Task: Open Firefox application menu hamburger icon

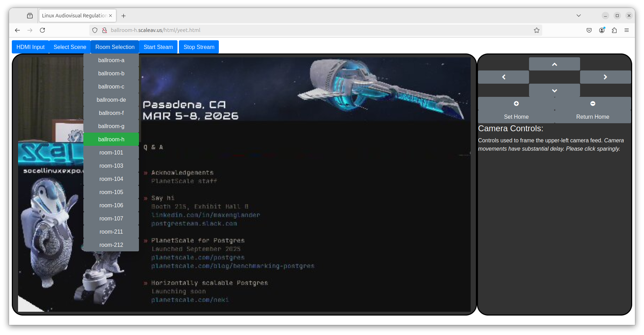Action: click(x=626, y=30)
